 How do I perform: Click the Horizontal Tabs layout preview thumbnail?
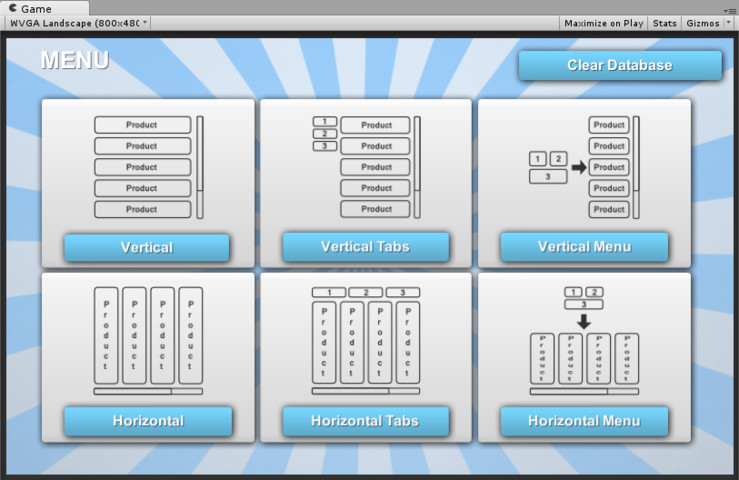(x=366, y=340)
